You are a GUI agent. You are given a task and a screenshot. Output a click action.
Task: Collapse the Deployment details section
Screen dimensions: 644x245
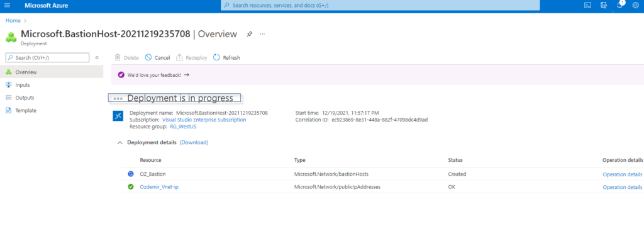(120, 142)
